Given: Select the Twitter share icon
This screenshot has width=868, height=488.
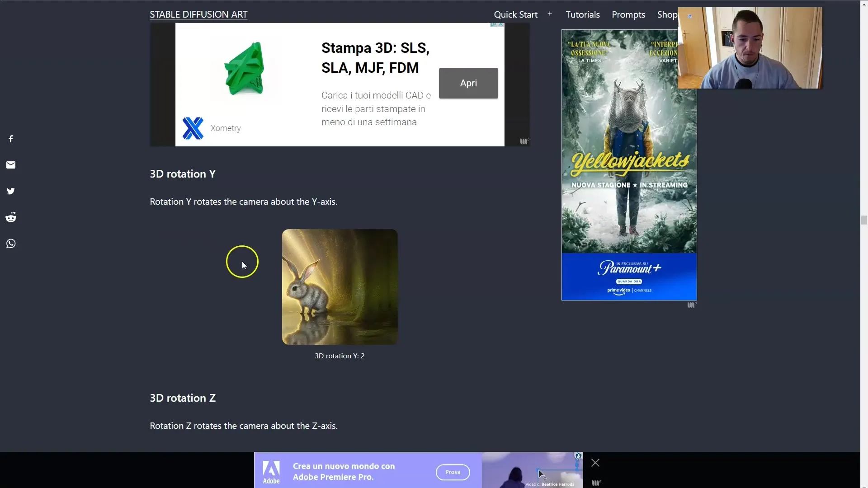Looking at the screenshot, I should (x=11, y=191).
